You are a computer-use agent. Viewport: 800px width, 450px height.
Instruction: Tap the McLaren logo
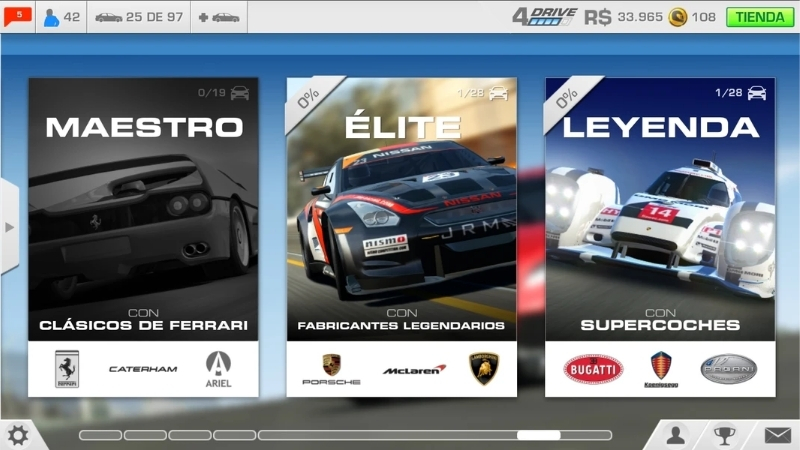coord(414,370)
